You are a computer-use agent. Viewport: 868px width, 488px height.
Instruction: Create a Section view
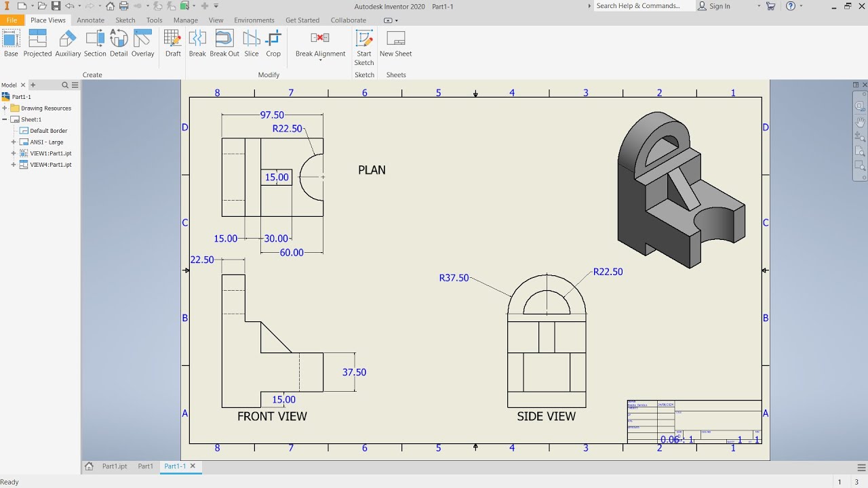coord(95,43)
